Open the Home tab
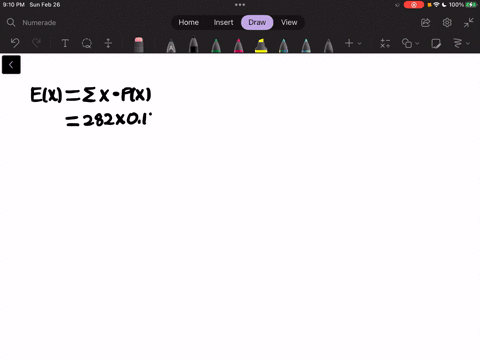This screenshot has width=480, height=360. (188, 22)
